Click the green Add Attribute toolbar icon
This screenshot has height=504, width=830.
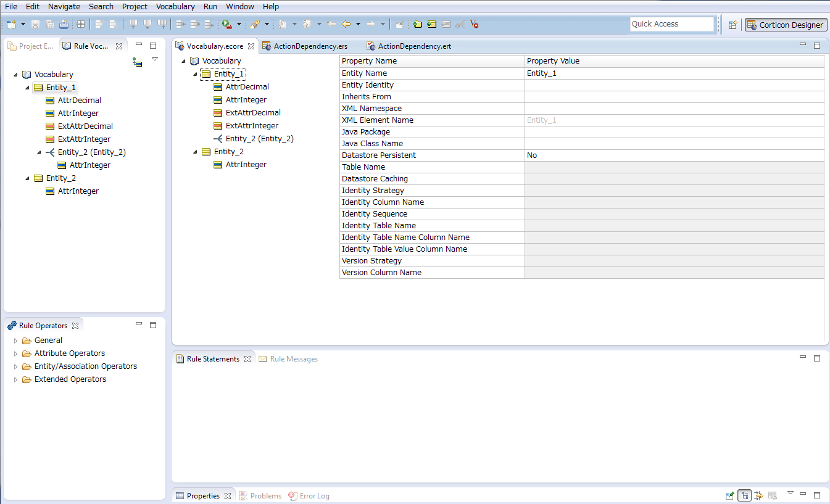pyautogui.click(x=430, y=24)
